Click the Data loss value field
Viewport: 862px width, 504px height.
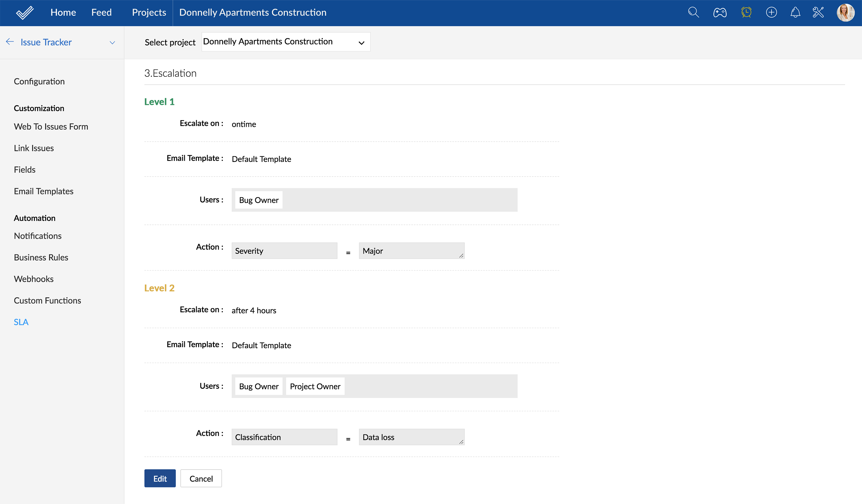point(411,437)
